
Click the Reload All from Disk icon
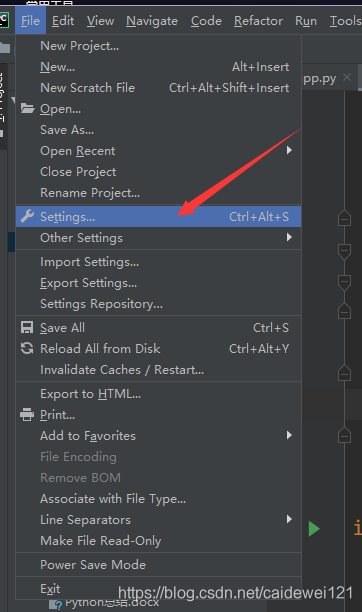coord(27,348)
